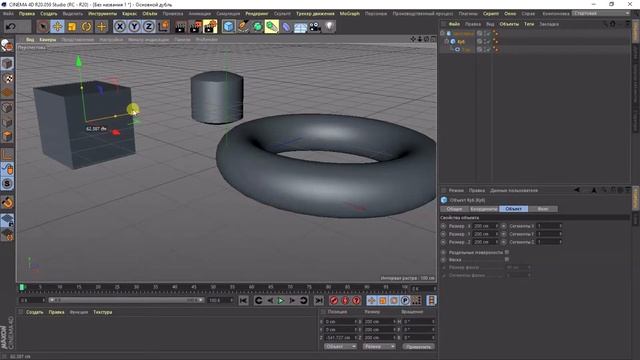
Task: Select the Rotate tool icon
Action: click(x=87, y=27)
